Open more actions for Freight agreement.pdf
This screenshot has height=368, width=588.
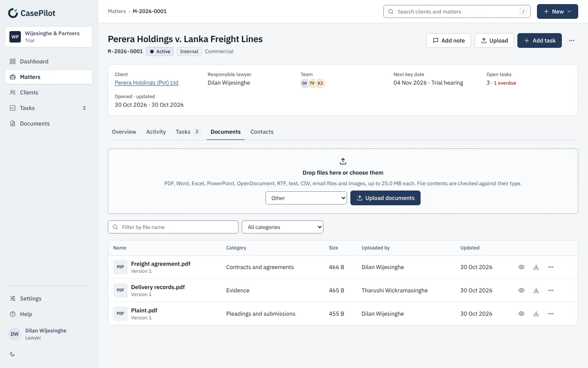click(551, 267)
